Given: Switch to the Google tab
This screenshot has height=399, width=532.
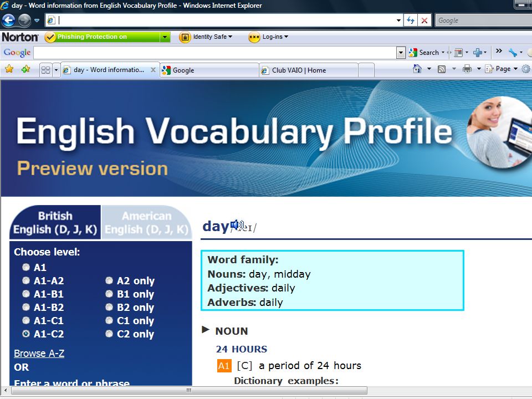Looking at the screenshot, I should pyautogui.click(x=209, y=70).
